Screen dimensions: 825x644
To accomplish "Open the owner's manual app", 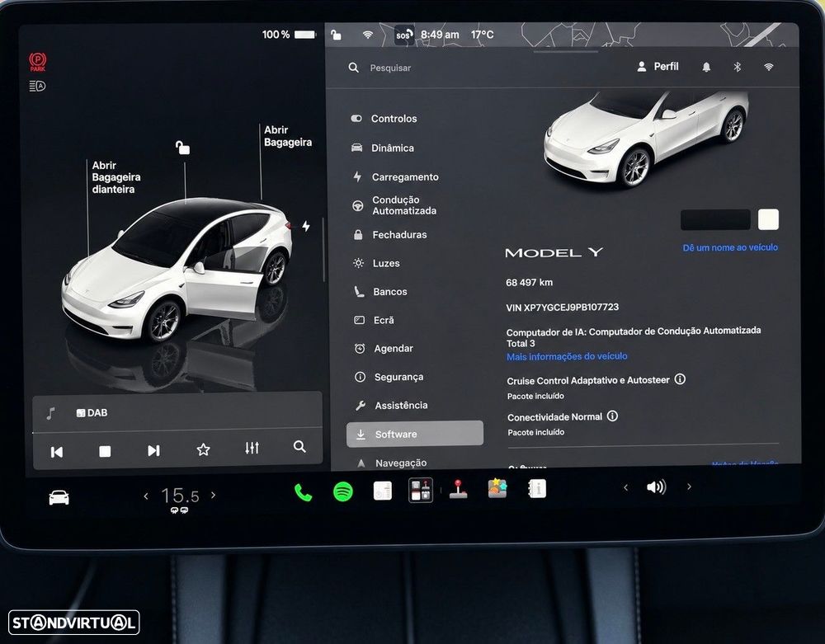I will [x=537, y=488].
